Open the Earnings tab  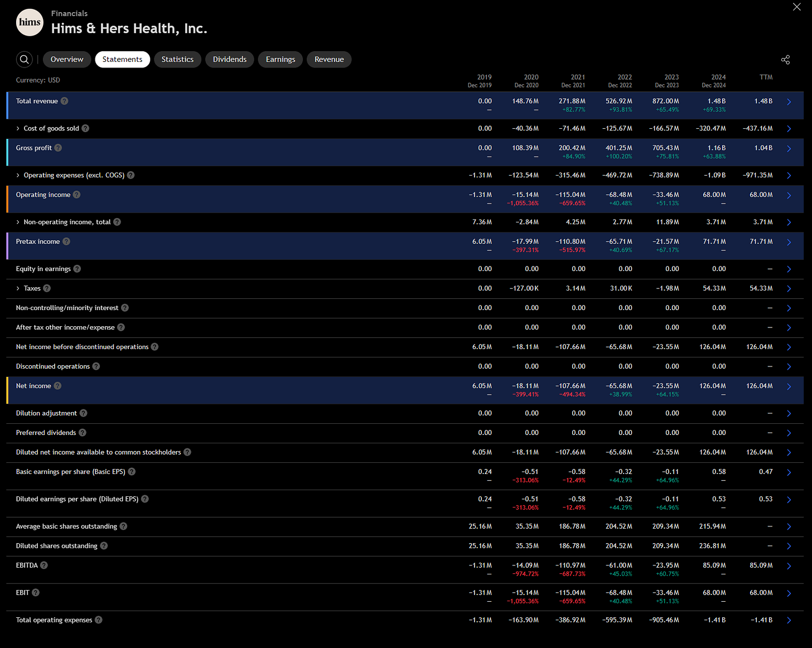point(281,60)
